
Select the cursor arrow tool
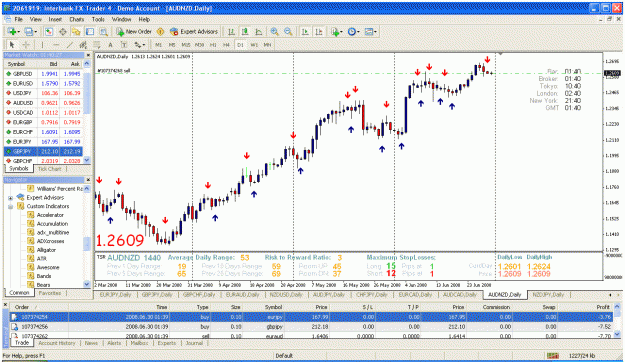(x=12, y=45)
